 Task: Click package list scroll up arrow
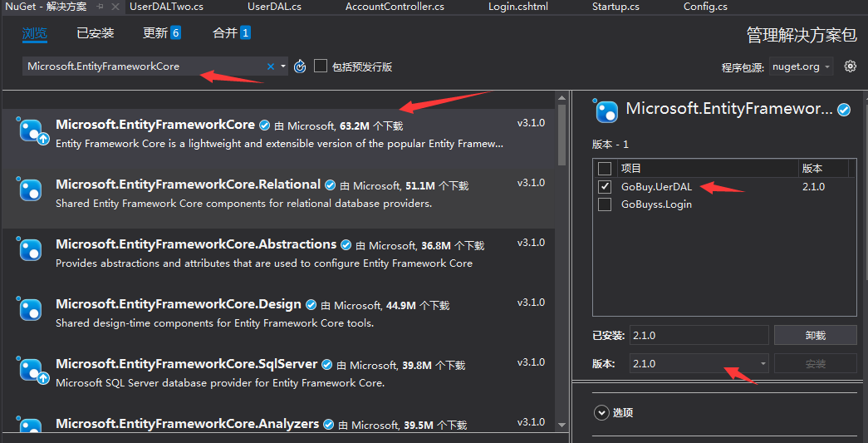pos(562,98)
